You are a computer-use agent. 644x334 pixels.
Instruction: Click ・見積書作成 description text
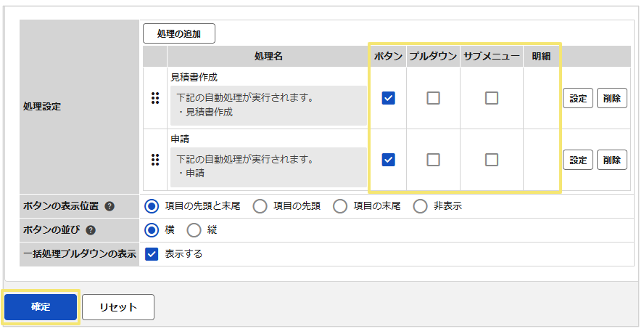pos(205,112)
